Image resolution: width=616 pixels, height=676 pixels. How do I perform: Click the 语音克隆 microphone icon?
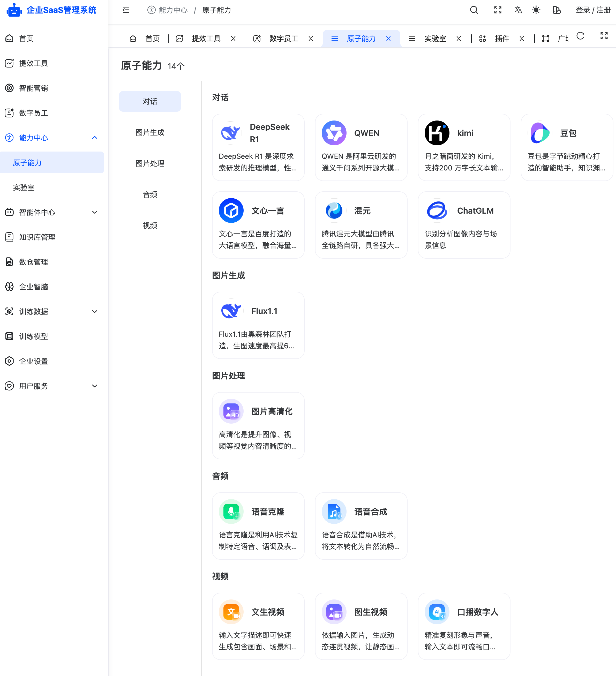pyautogui.click(x=231, y=511)
